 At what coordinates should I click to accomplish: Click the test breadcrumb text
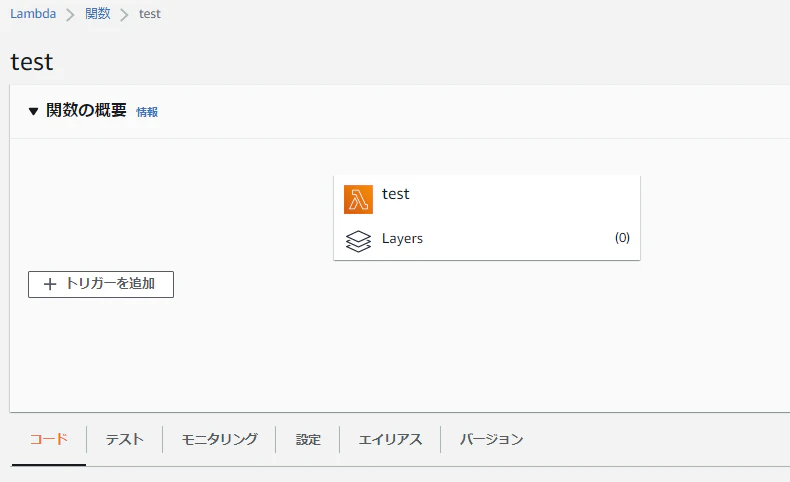coord(150,14)
